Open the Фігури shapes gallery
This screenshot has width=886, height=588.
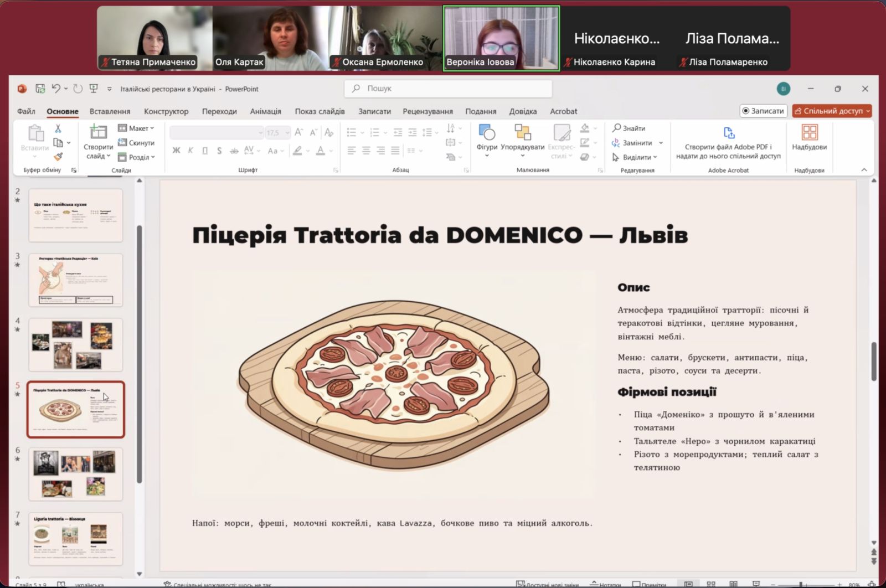(x=487, y=133)
